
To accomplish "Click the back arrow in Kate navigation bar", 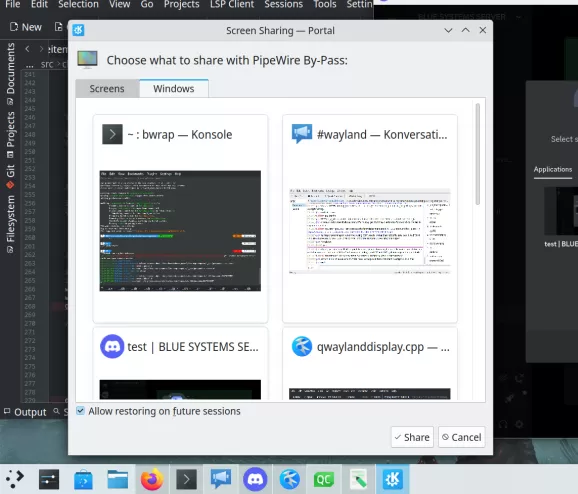I will click(27, 49).
